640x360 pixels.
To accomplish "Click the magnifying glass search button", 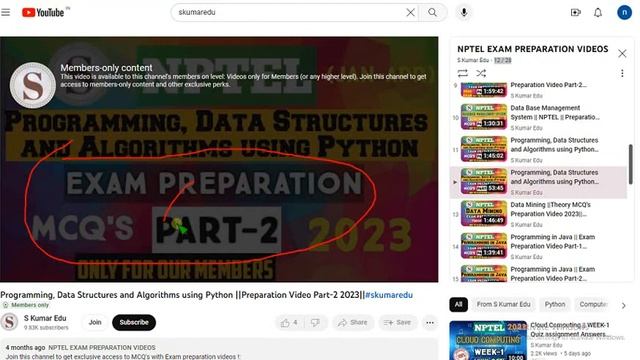I will (x=433, y=13).
